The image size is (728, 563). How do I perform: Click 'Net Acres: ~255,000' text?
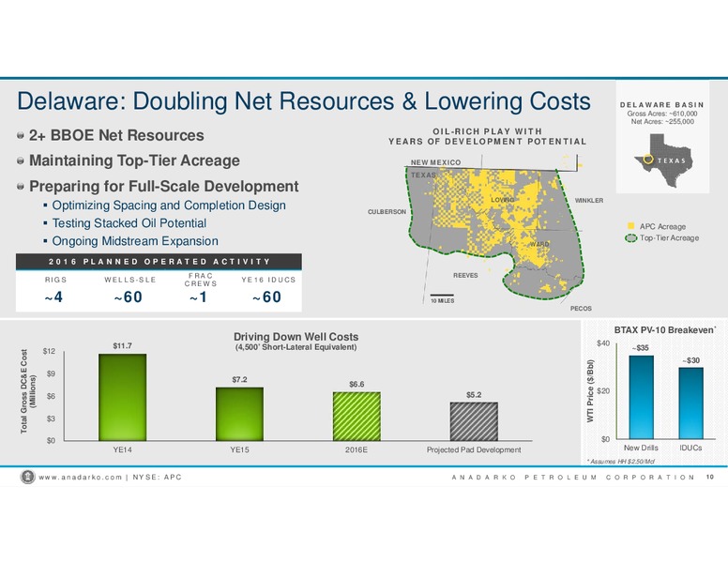[x=662, y=121]
